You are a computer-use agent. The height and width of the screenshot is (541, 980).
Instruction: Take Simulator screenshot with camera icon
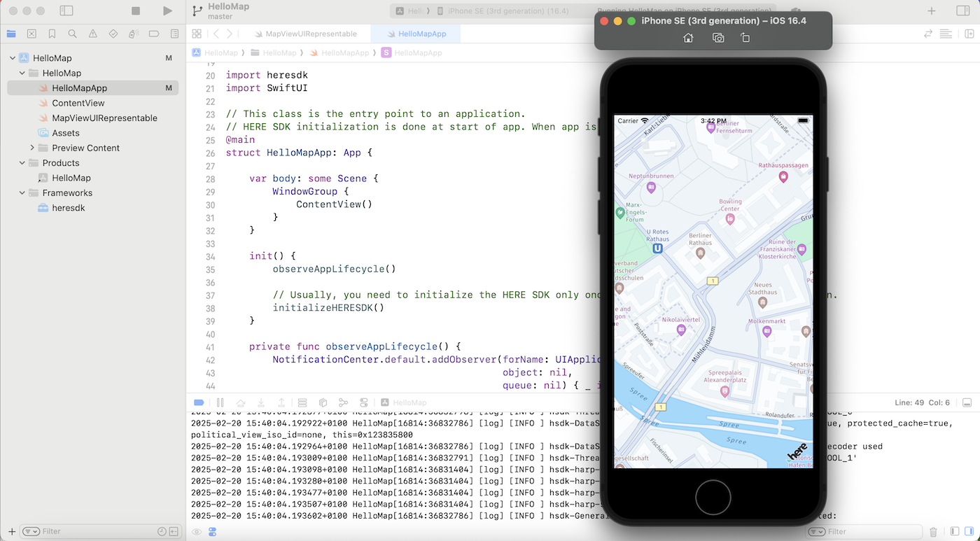pyautogui.click(x=718, y=38)
